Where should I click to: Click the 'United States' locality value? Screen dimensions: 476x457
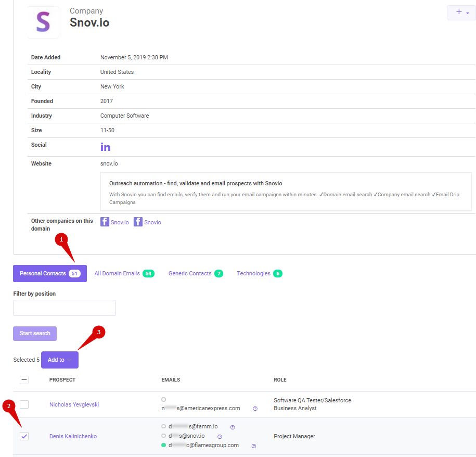click(x=117, y=72)
